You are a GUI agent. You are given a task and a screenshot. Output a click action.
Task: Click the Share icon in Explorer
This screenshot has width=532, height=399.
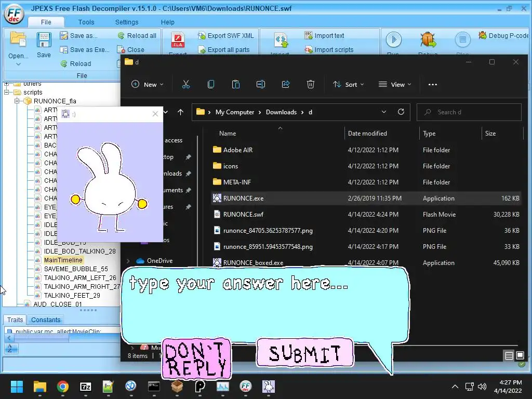pos(286,85)
